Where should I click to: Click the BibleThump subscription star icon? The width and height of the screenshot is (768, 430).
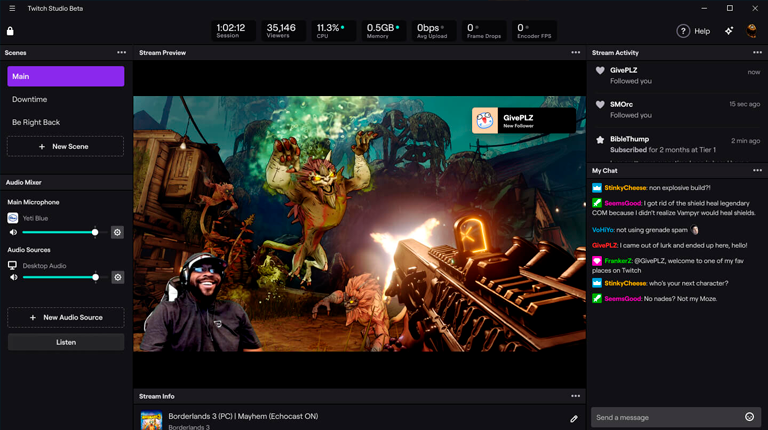click(600, 140)
